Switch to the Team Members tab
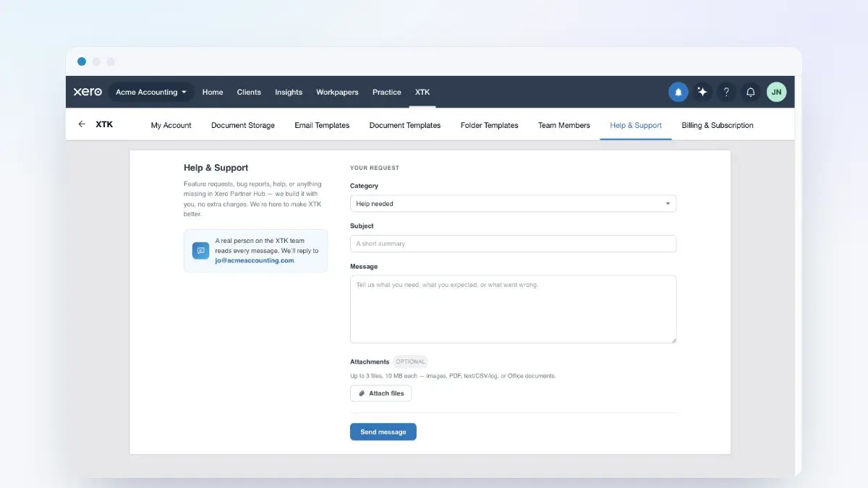The width and height of the screenshot is (868, 488). click(564, 125)
